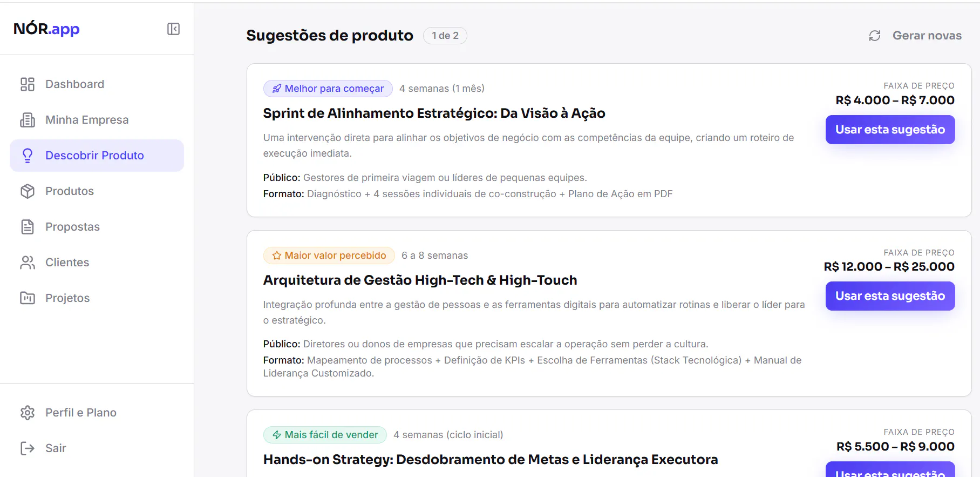This screenshot has width=980, height=477.
Task: Click Público line about Gestores de primeira viagem
Action: 425,178
